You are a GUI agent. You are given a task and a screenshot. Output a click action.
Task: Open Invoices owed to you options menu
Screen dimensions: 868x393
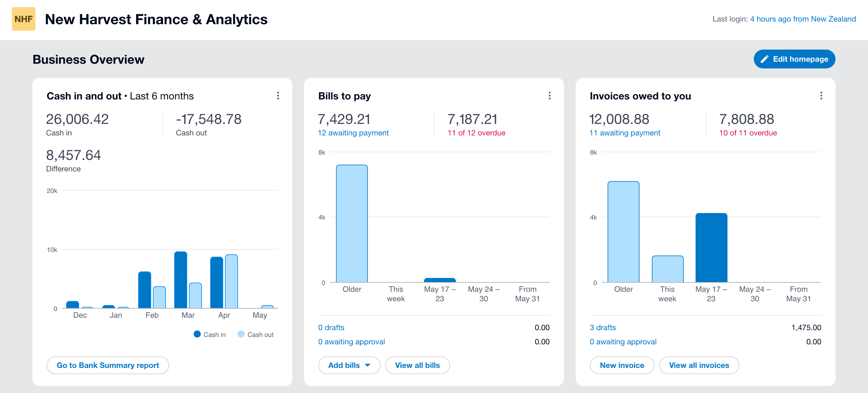coord(821,96)
